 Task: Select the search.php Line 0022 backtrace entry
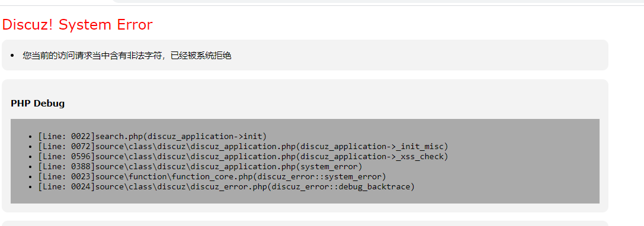click(152, 136)
